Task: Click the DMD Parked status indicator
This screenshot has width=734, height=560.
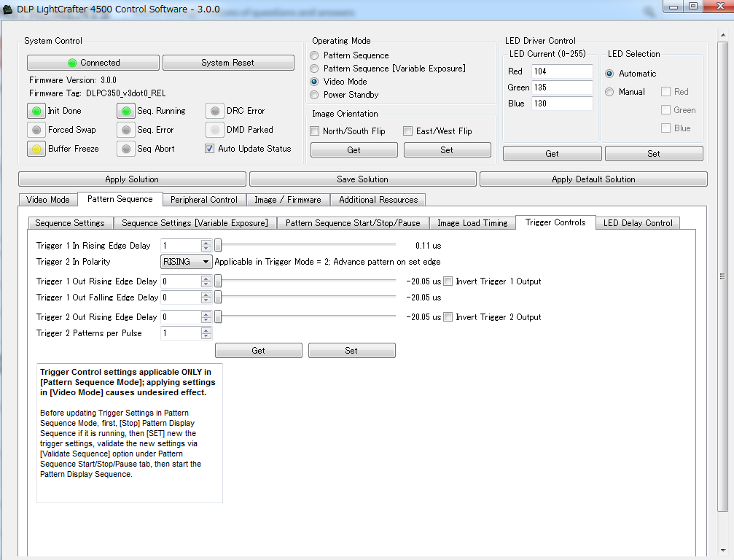Action: [215, 130]
